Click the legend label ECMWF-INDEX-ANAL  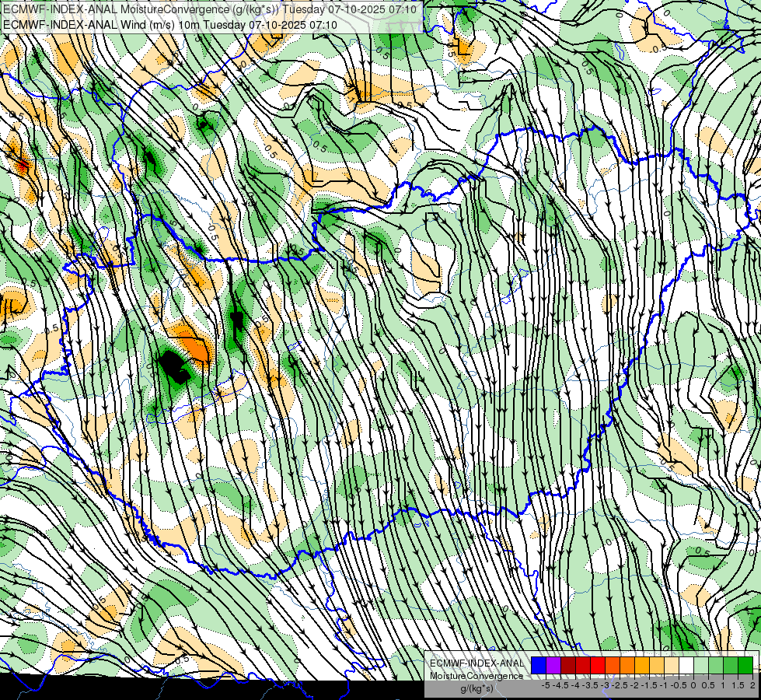[477, 663]
